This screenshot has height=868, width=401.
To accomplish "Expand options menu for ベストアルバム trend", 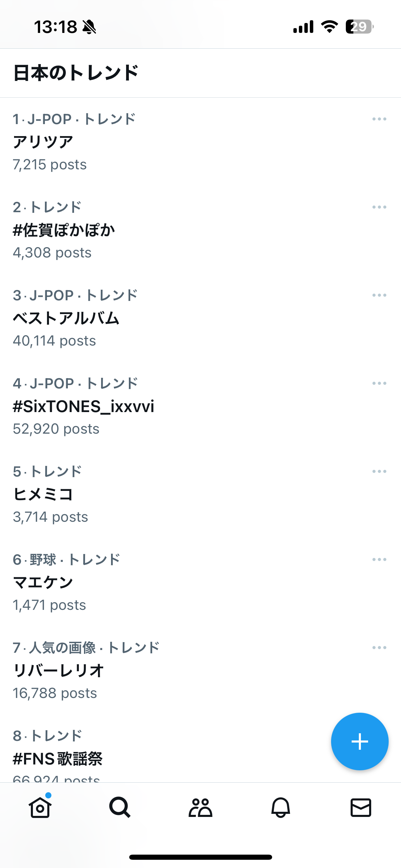I will [x=379, y=295].
